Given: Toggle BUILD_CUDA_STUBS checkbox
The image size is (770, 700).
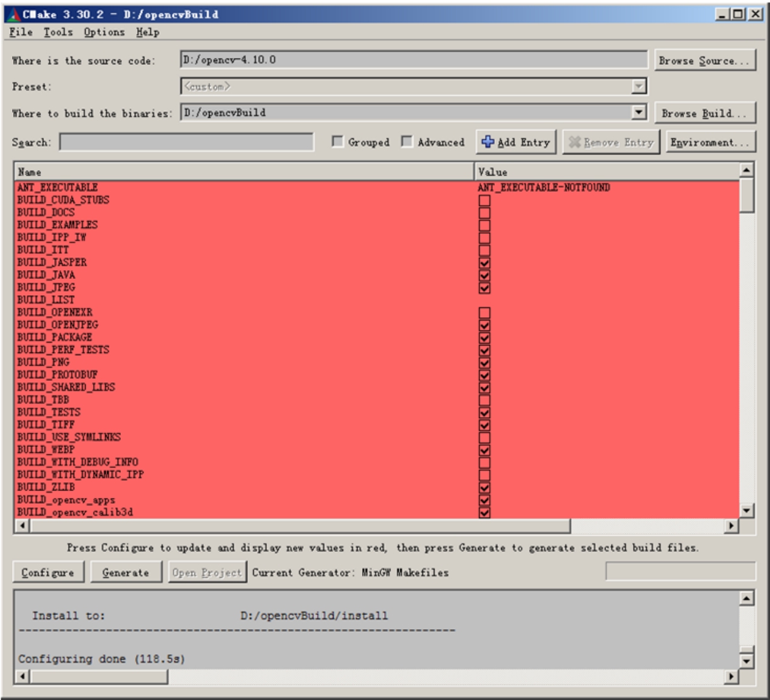Looking at the screenshot, I should click(x=484, y=200).
